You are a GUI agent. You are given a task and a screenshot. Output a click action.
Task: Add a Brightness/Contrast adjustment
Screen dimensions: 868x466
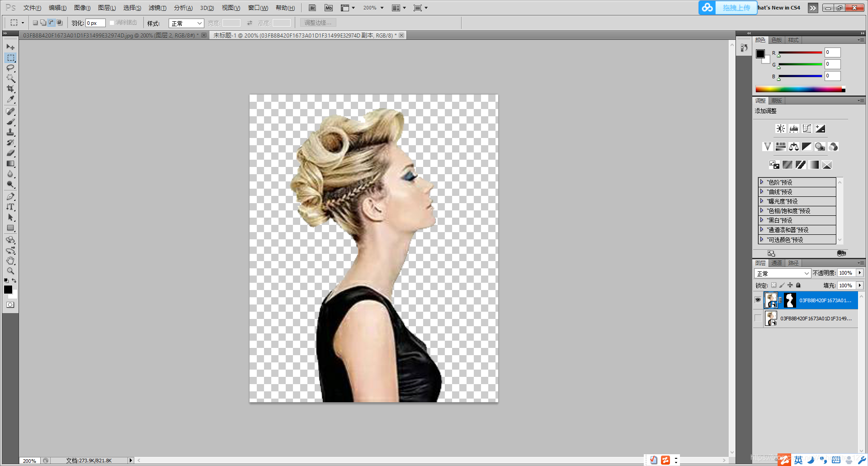click(781, 128)
